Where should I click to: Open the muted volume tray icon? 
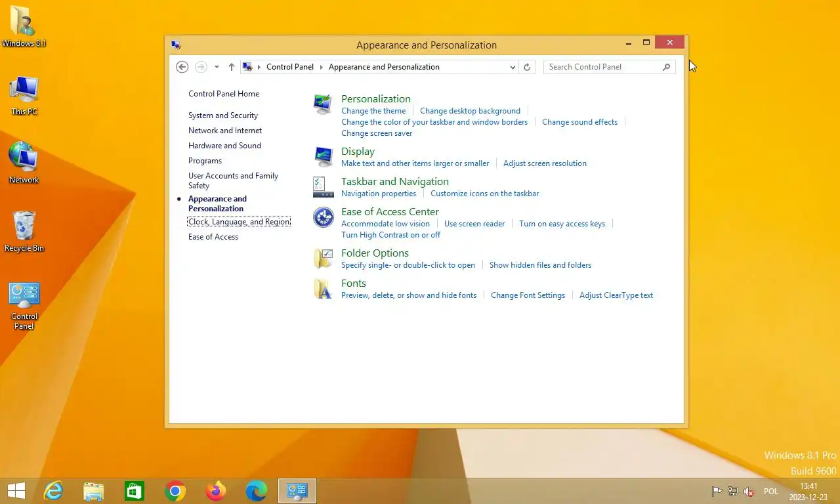point(749,492)
